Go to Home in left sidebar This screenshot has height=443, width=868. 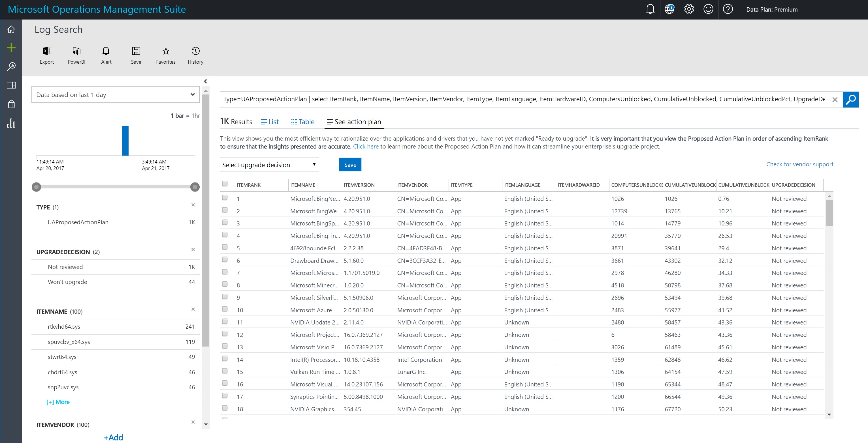[11, 29]
